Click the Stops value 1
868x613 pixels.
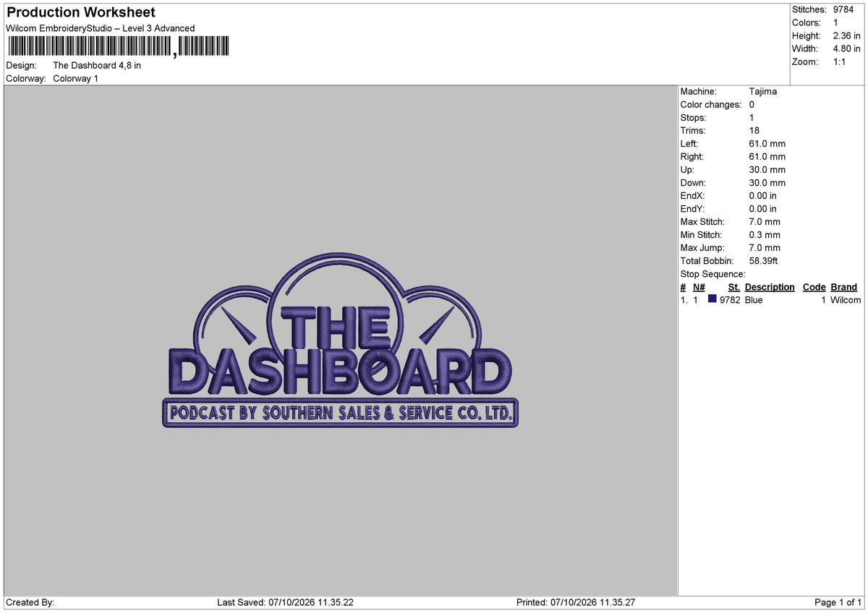(752, 117)
